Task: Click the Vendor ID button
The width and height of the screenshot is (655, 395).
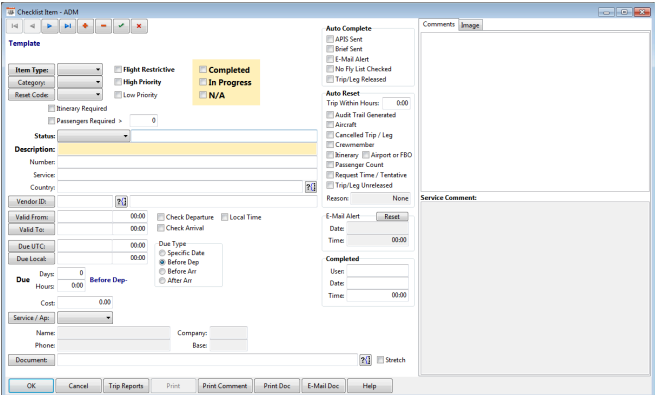Action: [x=31, y=202]
